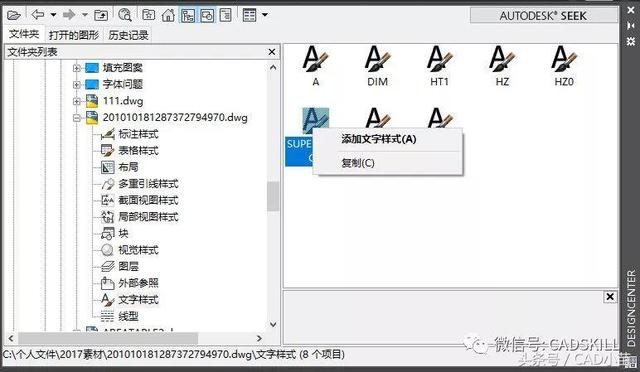Toggle the Tree View button

tap(188, 15)
